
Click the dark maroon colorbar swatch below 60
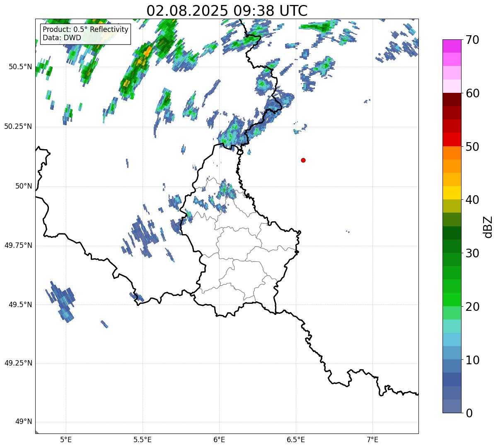[452, 99]
